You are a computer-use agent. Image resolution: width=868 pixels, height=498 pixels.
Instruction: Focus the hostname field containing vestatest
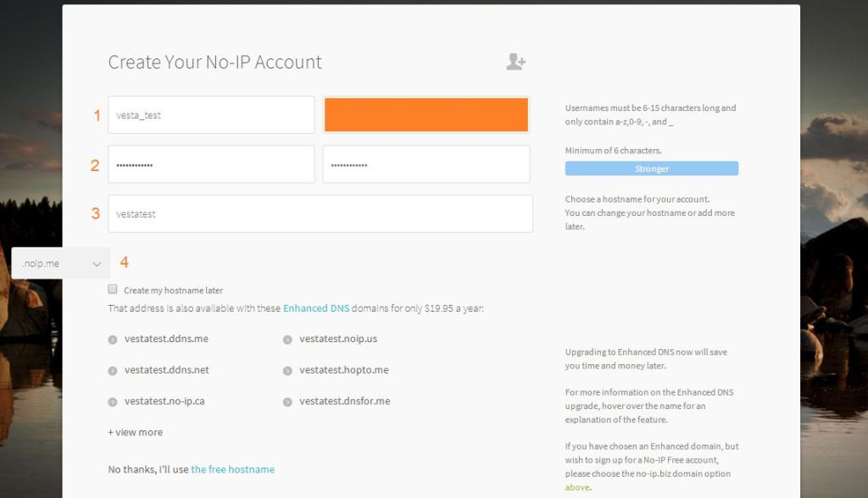coord(320,213)
